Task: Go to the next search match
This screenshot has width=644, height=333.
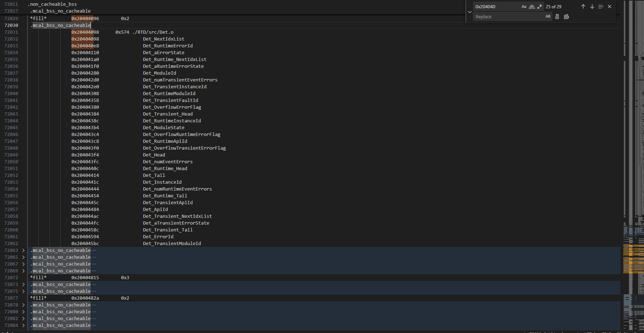Action: (592, 6)
